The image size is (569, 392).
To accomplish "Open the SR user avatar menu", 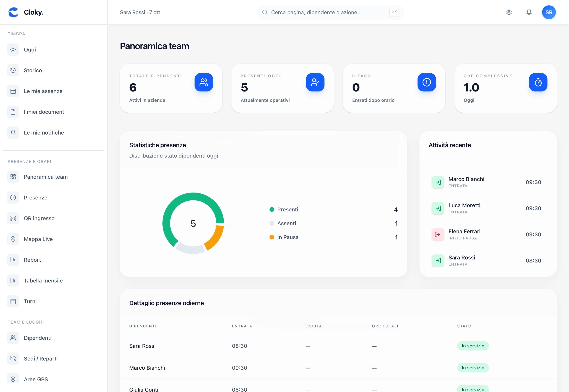I will (549, 12).
